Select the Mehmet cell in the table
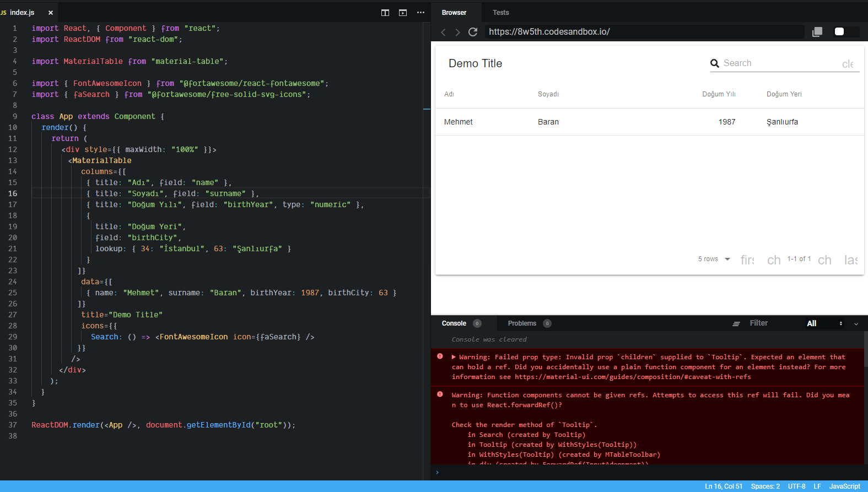The image size is (868, 492). pyautogui.click(x=459, y=122)
